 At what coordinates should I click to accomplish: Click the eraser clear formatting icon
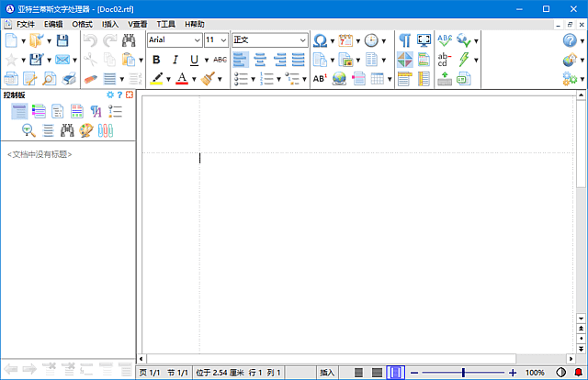(x=90, y=79)
